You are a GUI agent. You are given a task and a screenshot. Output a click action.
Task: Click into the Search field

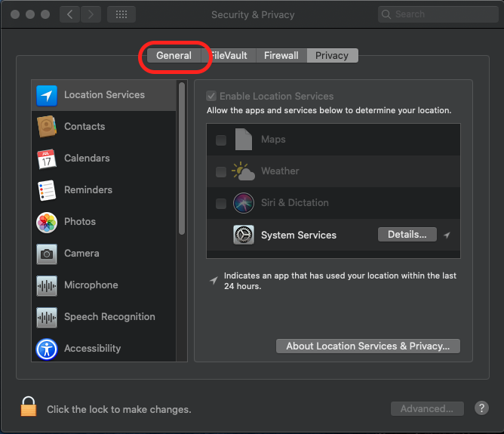[x=438, y=14]
